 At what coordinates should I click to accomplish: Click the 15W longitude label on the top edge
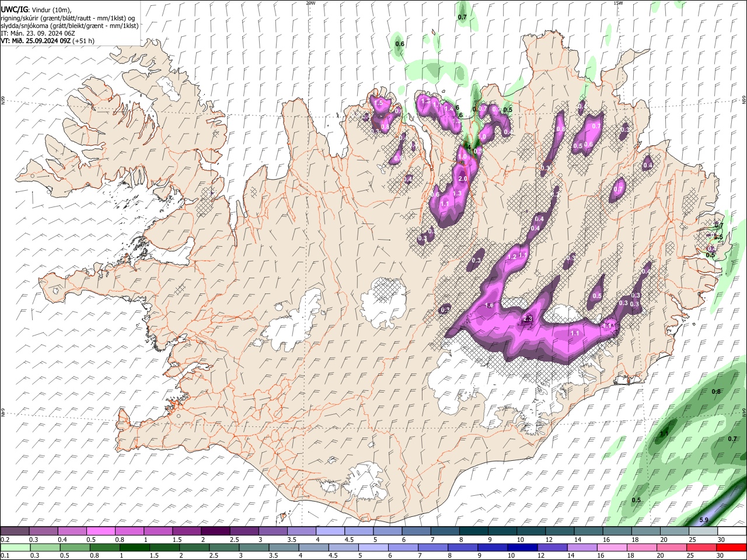tap(618, 3)
